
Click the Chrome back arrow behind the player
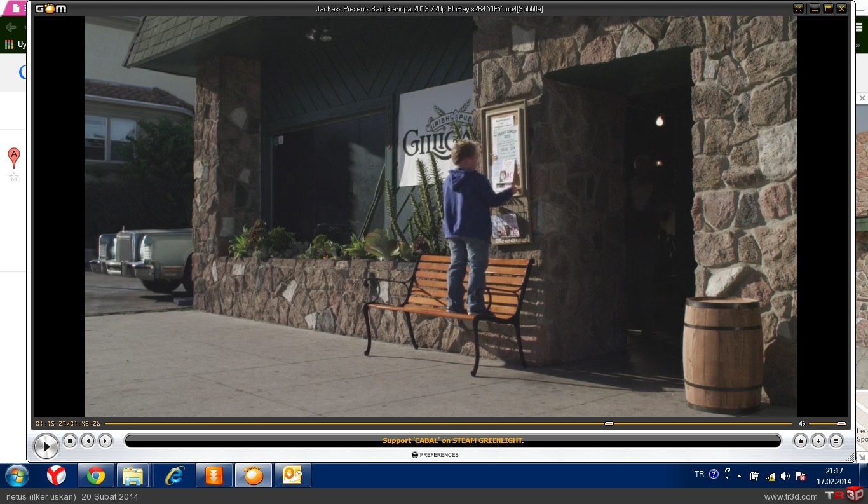10,27
